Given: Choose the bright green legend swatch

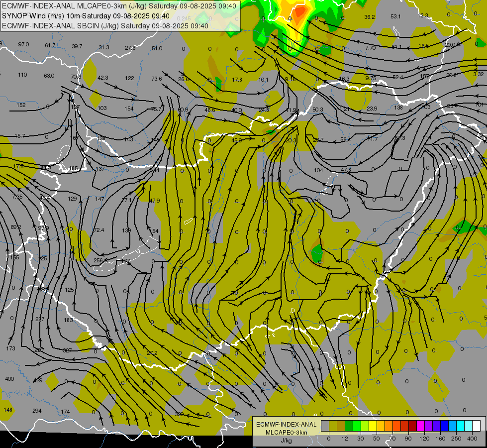Looking at the screenshot, I should tap(357, 426).
